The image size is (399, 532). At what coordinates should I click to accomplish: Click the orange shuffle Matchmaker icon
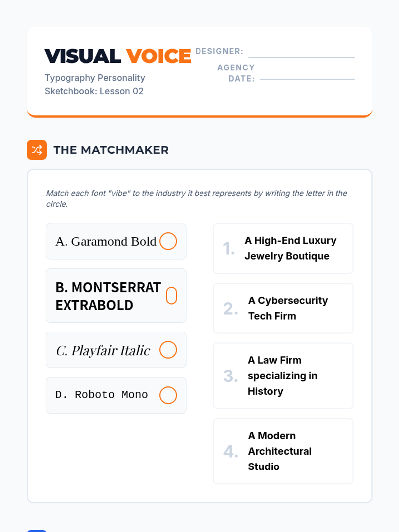click(x=37, y=150)
